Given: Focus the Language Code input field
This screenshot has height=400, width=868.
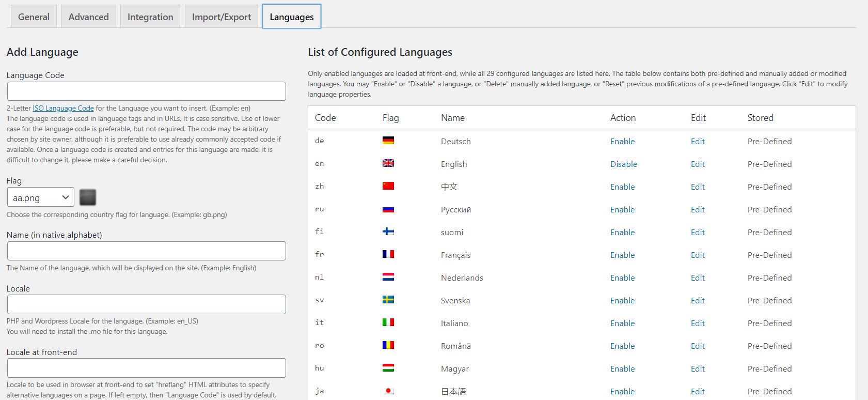Looking at the screenshot, I should click(x=146, y=91).
